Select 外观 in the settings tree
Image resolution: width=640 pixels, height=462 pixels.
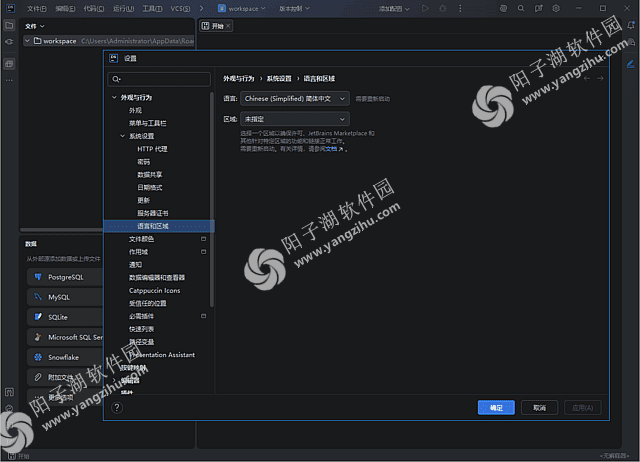click(x=136, y=110)
